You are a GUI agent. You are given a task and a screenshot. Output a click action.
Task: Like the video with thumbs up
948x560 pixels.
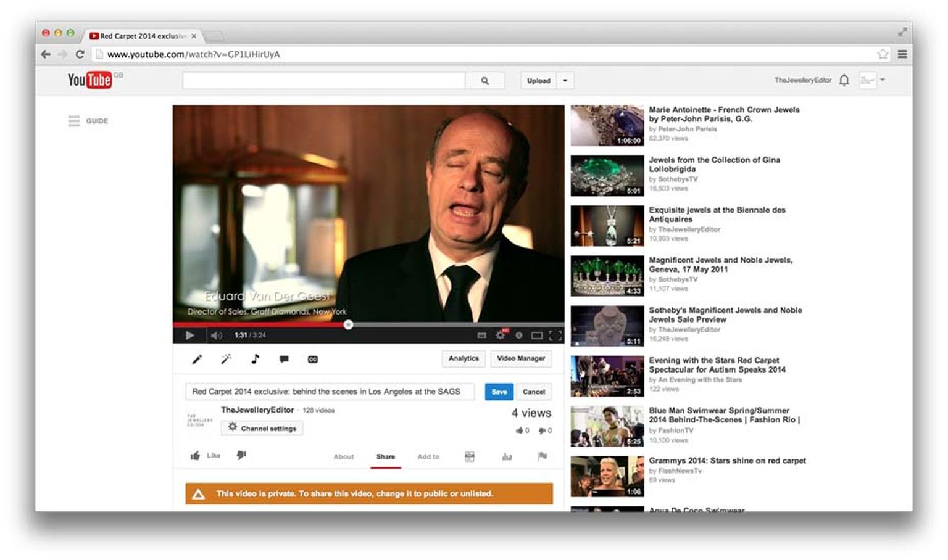click(x=205, y=456)
